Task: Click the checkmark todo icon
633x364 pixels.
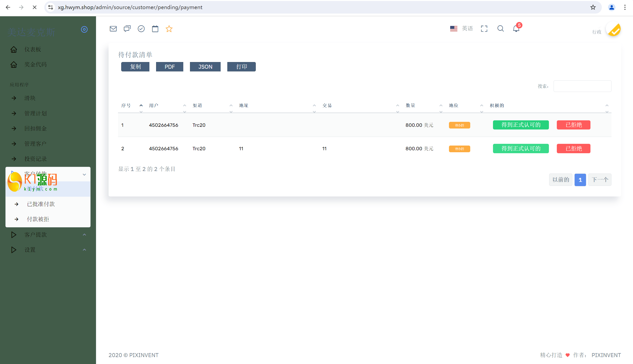Action: (x=141, y=29)
